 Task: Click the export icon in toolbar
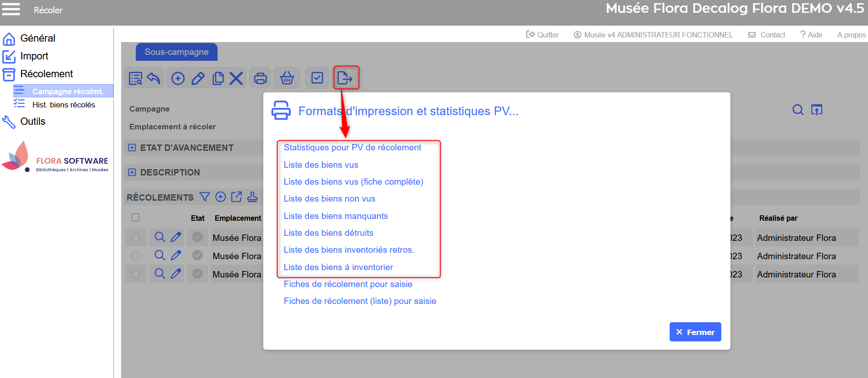coord(345,78)
